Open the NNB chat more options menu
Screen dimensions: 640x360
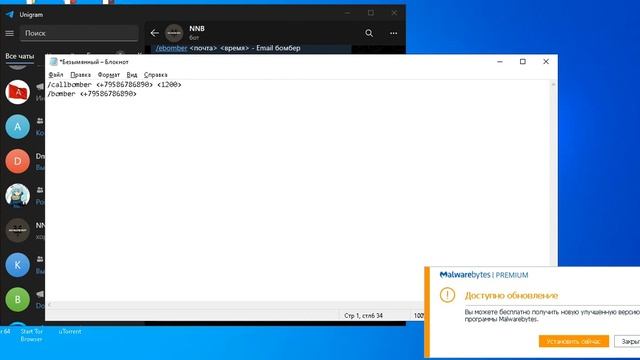pyautogui.click(x=393, y=33)
